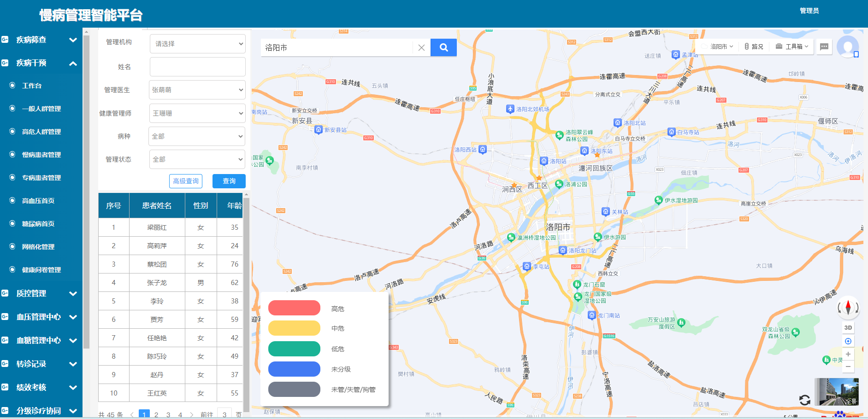The height and width of the screenshot is (419, 868).
Task: Click the 洛阳龙门站 station marker
Action: coord(563,250)
